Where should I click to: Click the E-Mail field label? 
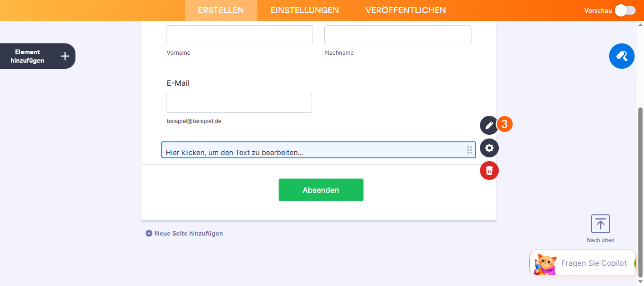click(178, 83)
